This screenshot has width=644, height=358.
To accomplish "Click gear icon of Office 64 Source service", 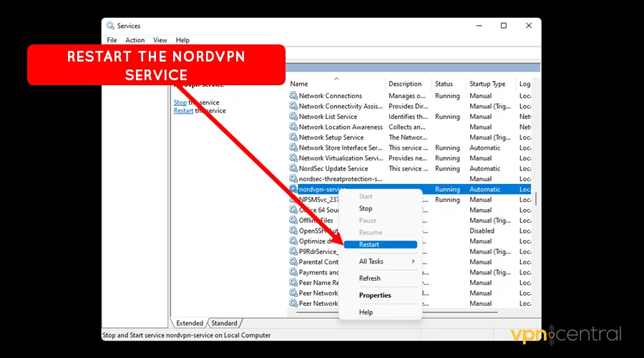I will click(x=293, y=210).
